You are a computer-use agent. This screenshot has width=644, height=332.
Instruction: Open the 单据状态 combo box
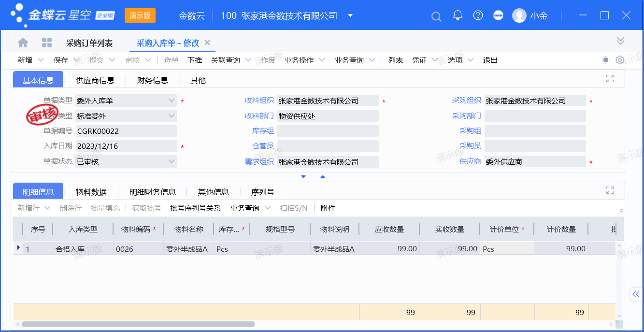click(126, 161)
